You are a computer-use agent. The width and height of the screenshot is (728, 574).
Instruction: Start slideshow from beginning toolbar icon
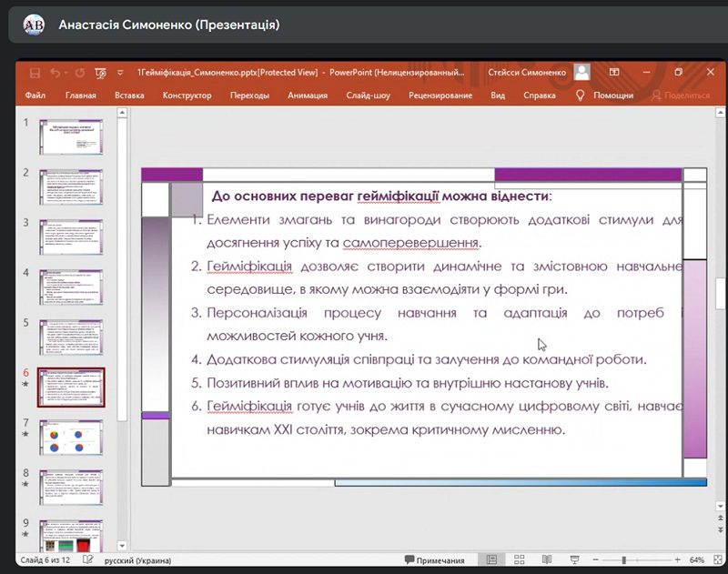(100, 73)
